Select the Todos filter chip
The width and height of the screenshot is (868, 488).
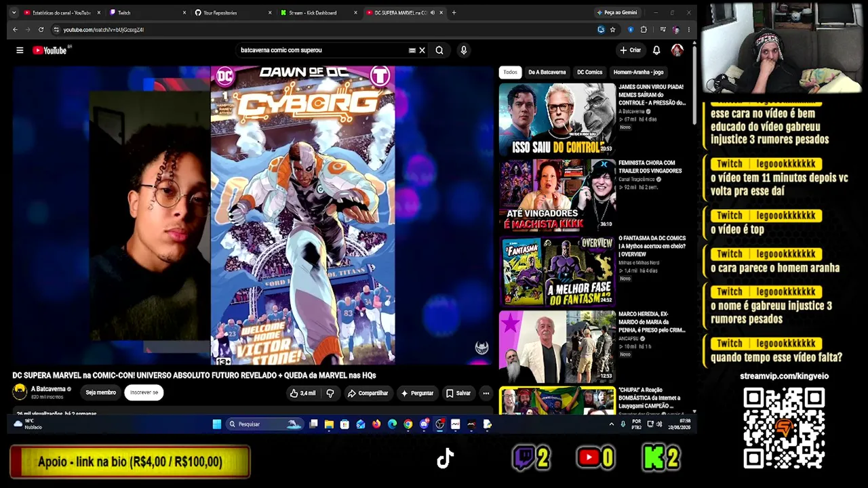(510, 72)
